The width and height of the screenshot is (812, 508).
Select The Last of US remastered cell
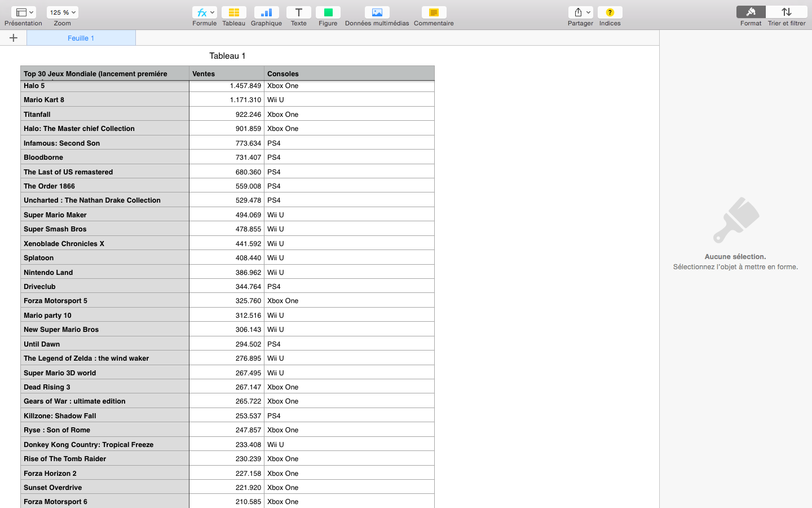click(105, 172)
